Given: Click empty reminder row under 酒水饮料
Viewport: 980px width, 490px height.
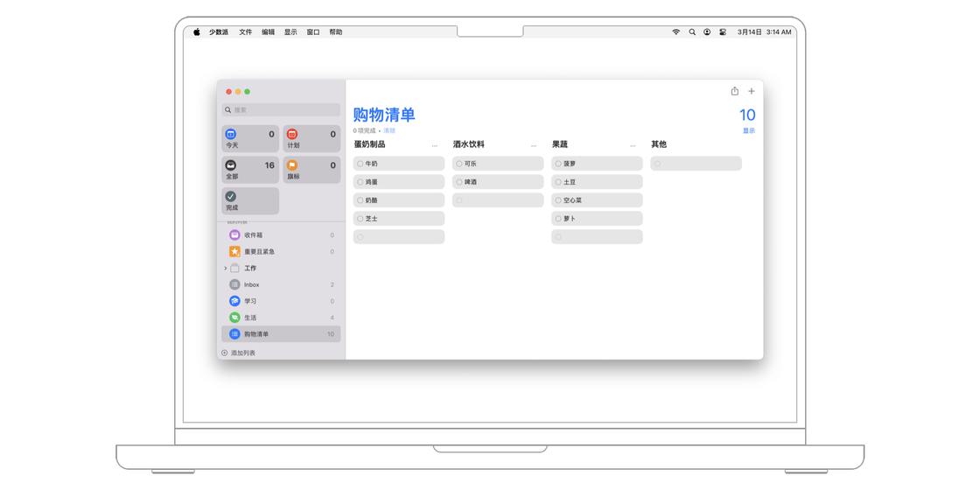Looking at the screenshot, I should click(x=498, y=200).
